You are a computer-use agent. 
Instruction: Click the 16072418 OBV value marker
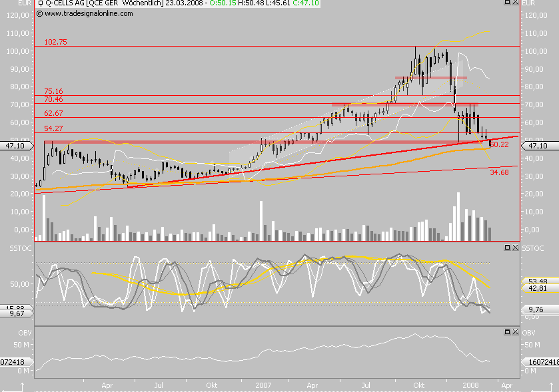[540, 362]
